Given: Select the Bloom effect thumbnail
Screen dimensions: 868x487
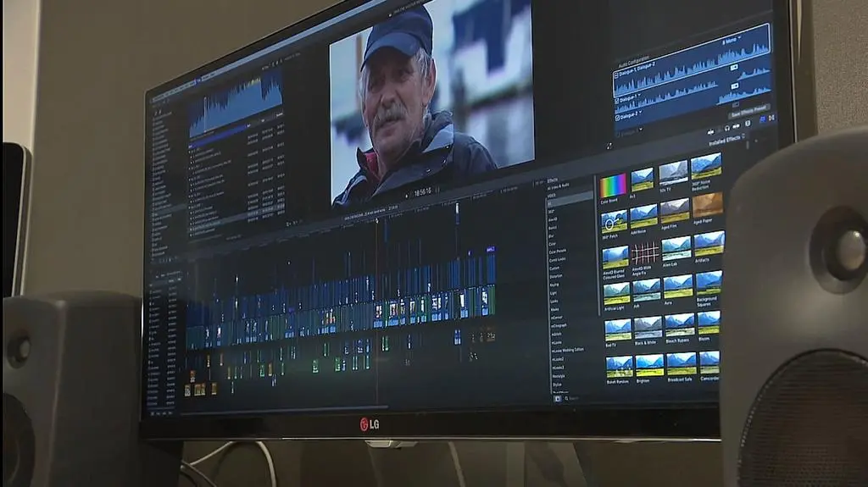Looking at the screenshot, I should pos(709,322).
